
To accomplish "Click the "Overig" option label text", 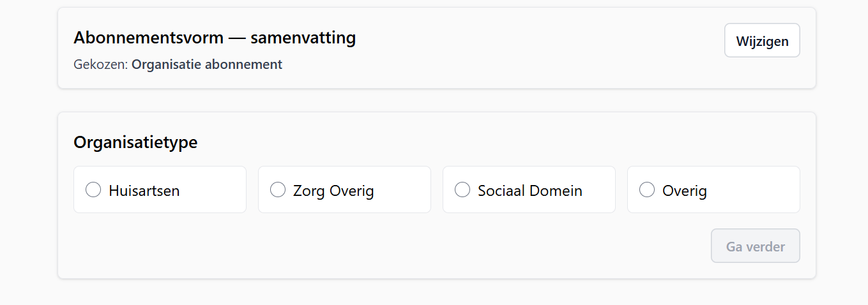I will click(x=684, y=190).
